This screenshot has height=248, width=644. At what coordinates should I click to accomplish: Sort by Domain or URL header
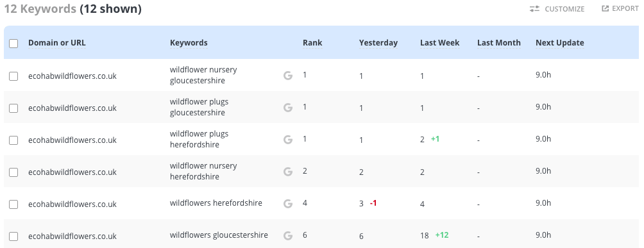57,43
